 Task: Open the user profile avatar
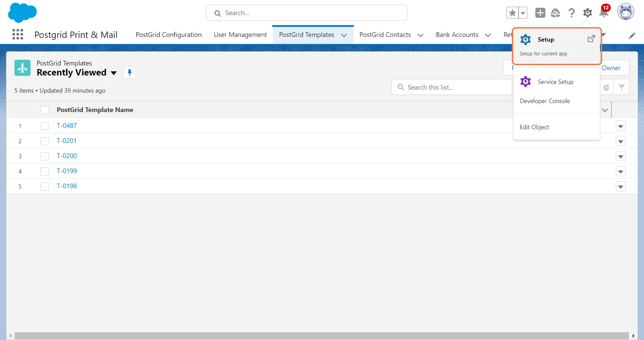[x=626, y=12]
